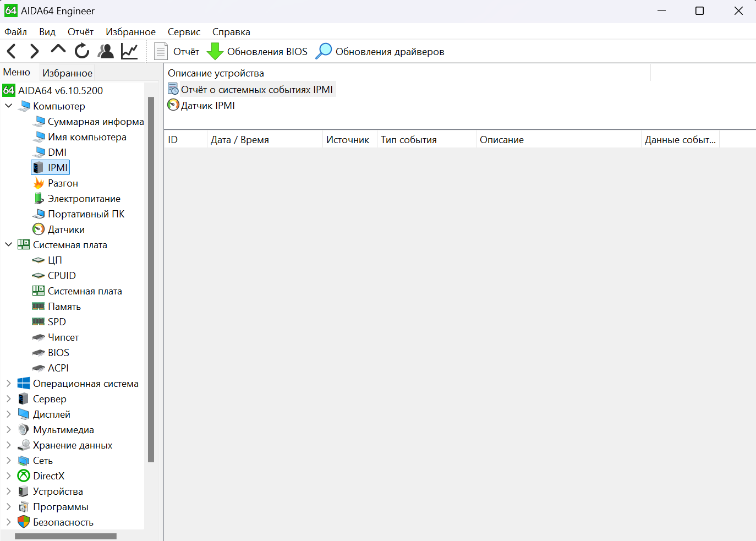Click the AIDA64 v6.10.5200 root icon
756x541 pixels.
tap(9, 90)
